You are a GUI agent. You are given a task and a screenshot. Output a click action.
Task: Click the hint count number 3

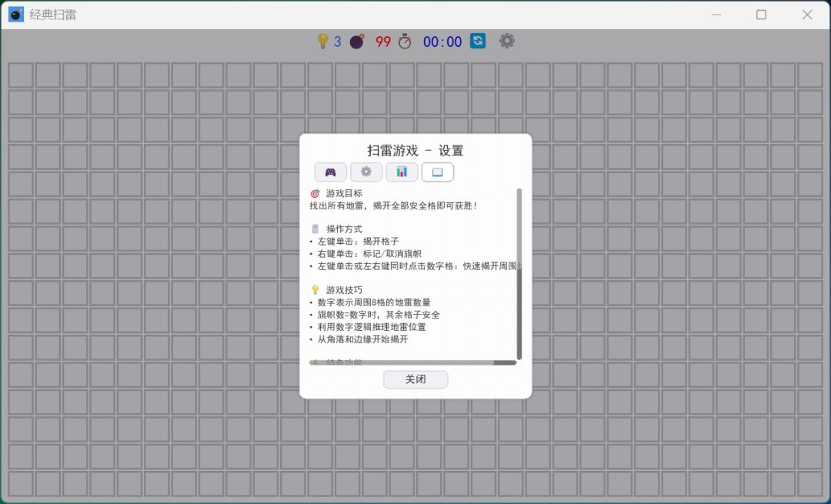338,42
